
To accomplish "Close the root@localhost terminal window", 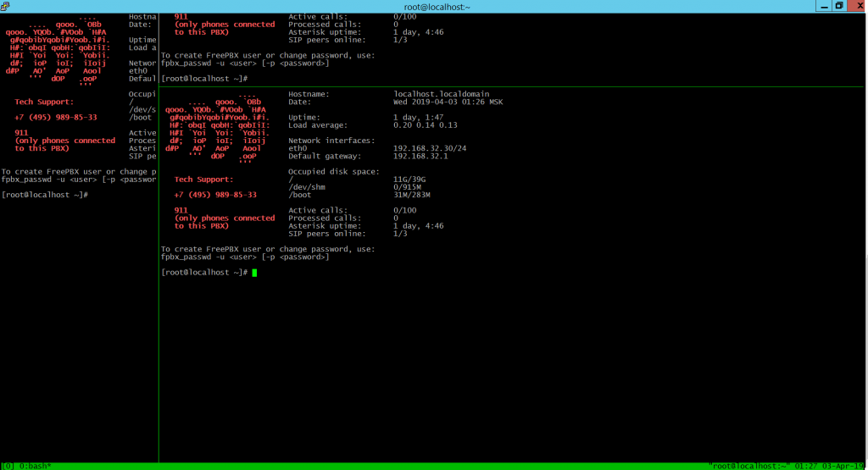I will click(x=857, y=6).
